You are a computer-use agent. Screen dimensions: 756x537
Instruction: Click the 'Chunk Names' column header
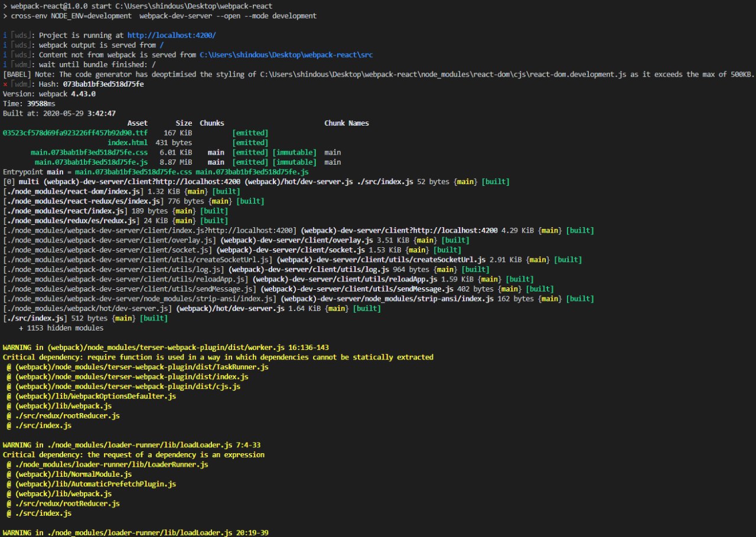tap(347, 123)
